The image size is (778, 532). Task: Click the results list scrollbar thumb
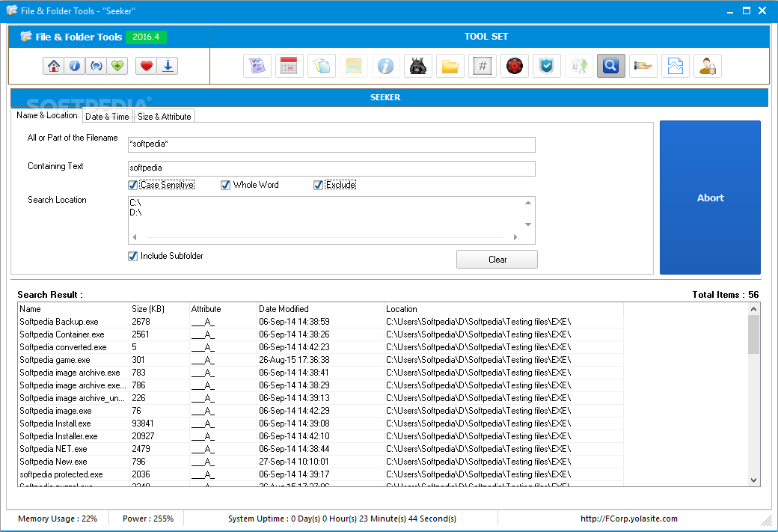click(754, 334)
